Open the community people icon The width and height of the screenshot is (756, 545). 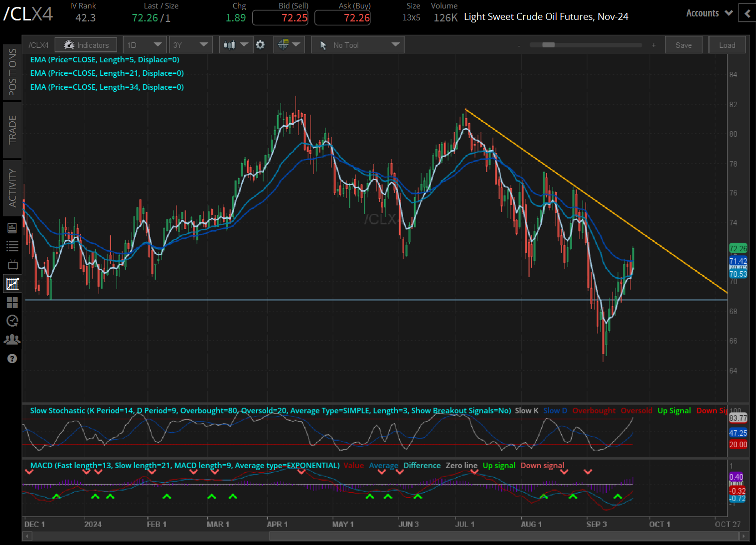[x=12, y=340]
